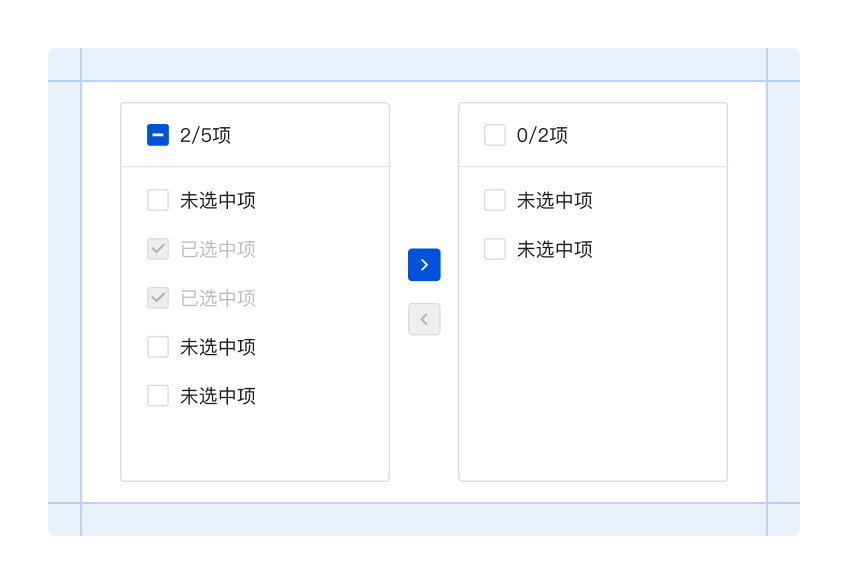Click the second 已选中项 row text
Screen dimensions: 848x584
[x=216, y=298]
